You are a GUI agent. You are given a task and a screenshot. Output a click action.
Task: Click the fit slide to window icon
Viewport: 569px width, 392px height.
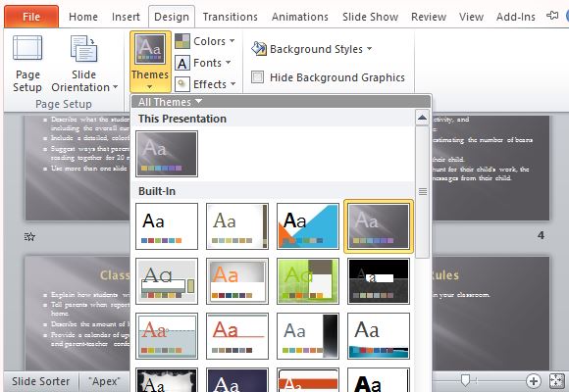[557, 381]
